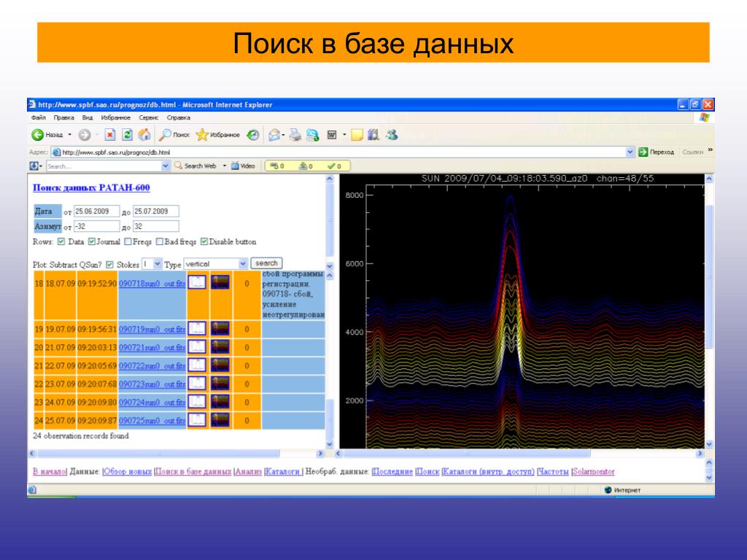Open the address bar dropdown arrow
Image resolution: width=747 pixels, height=560 pixels.
(630, 152)
